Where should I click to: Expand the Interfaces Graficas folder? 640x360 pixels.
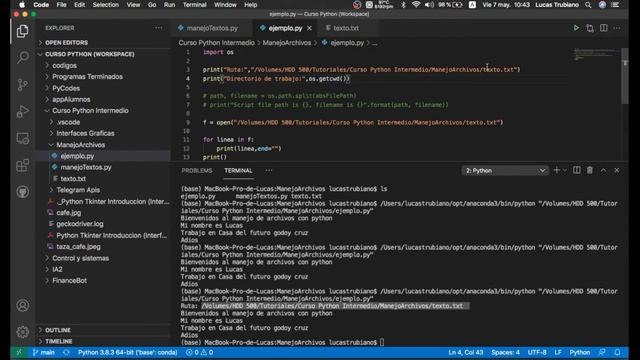point(85,133)
